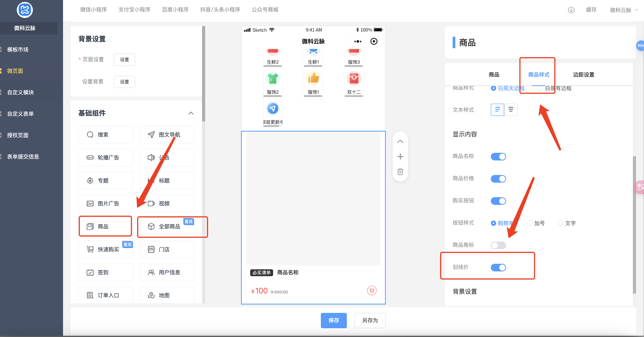Toggle the 划线价 switch
Screen dimensions: 644x337
(x=498, y=267)
